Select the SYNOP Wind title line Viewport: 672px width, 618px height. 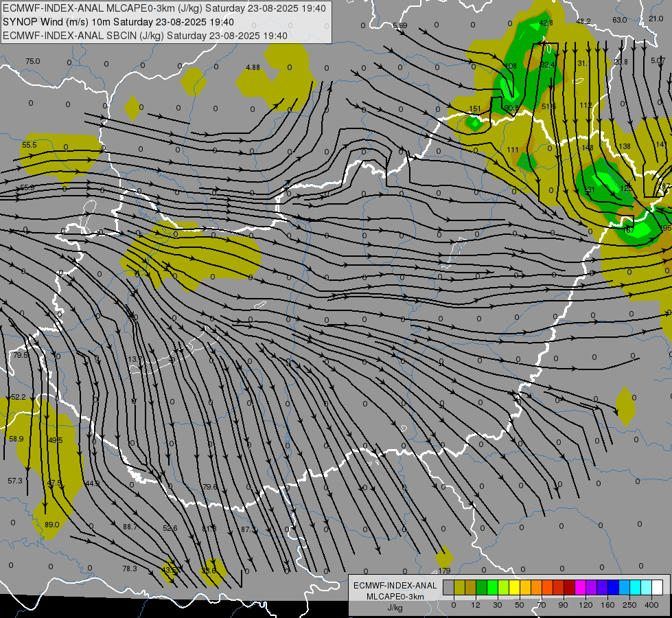click(x=118, y=22)
